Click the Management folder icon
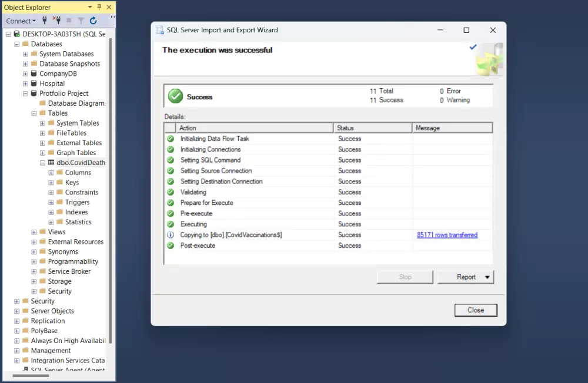The height and width of the screenshot is (383, 588). pos(25,350)
